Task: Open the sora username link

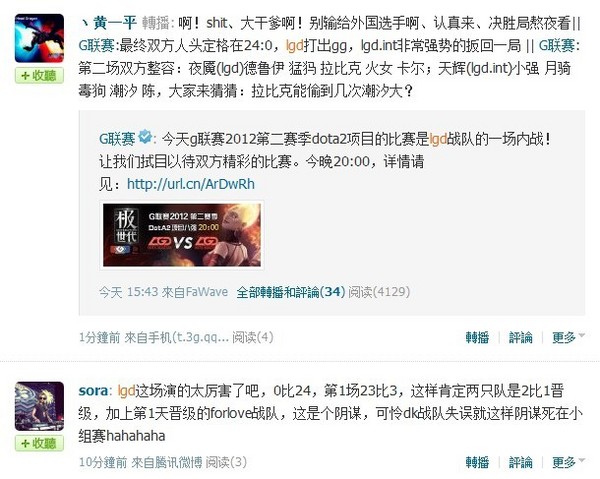Action: coord(93,391)
